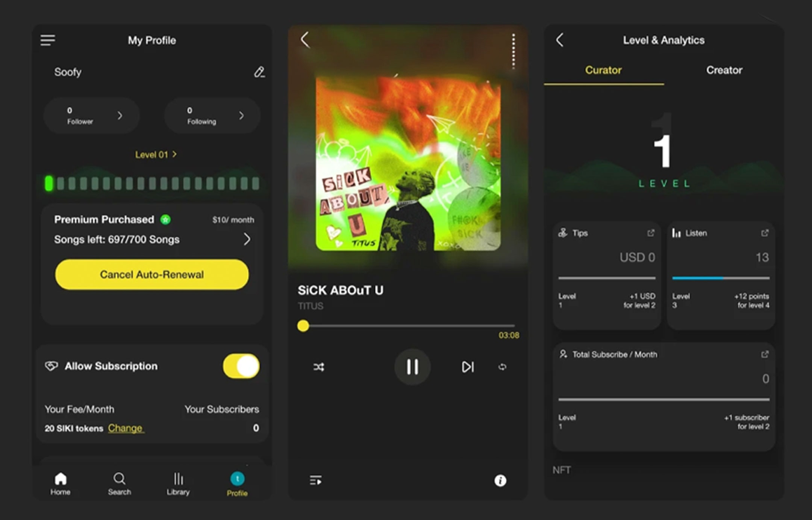Select the Curator tab
Viewport: 812px width, 520px height.
603,70
